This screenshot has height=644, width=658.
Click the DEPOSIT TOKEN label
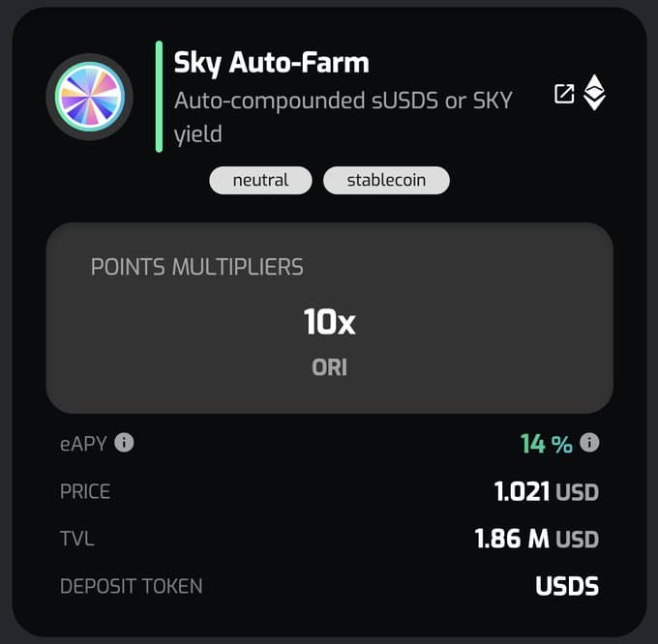(x=132, y=586)
